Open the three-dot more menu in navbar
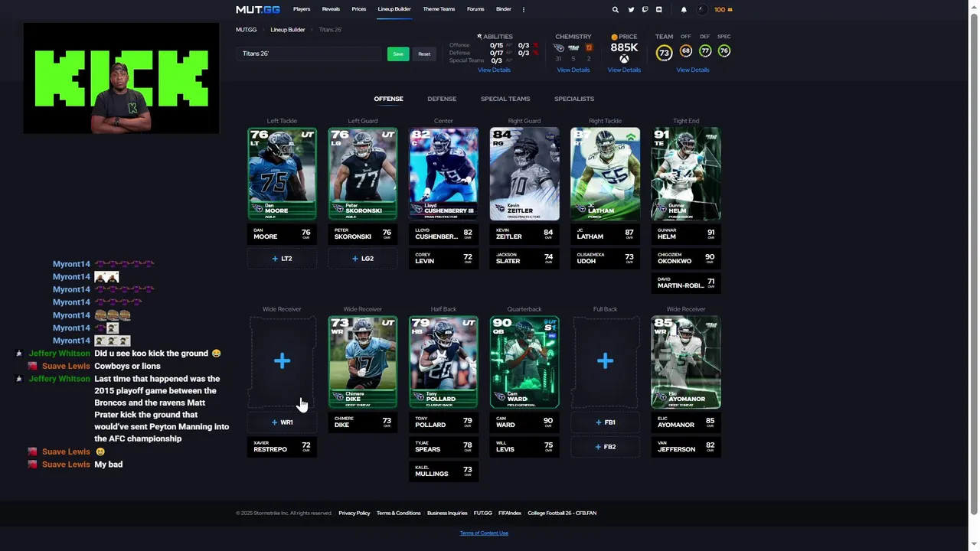The image size is (980, 551). (x=524, y=9)
